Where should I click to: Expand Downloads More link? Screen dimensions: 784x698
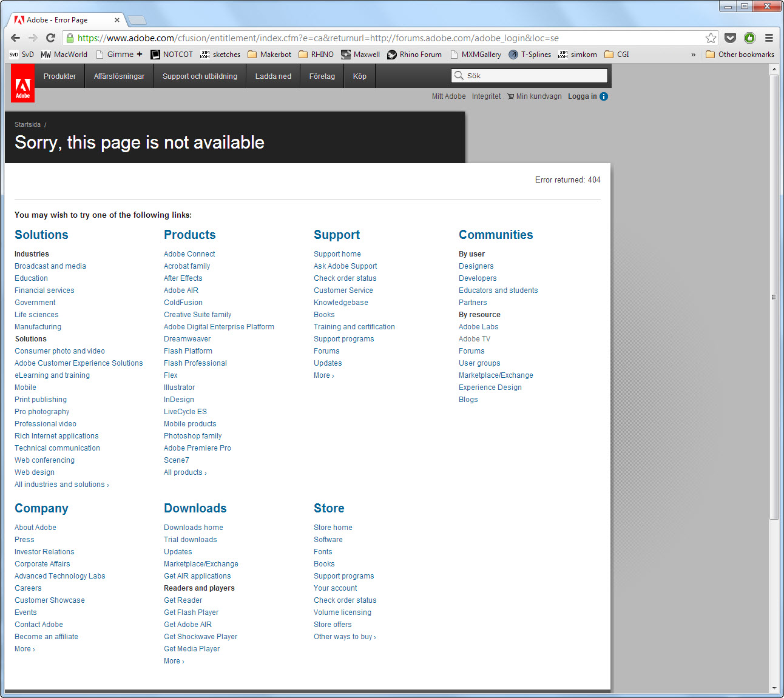click(x=174, y=661)
